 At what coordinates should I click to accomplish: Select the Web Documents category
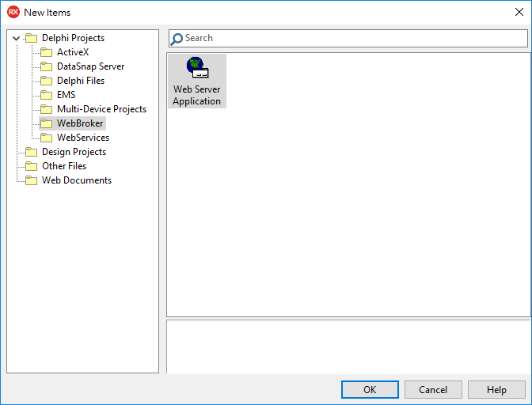point(77,180)
